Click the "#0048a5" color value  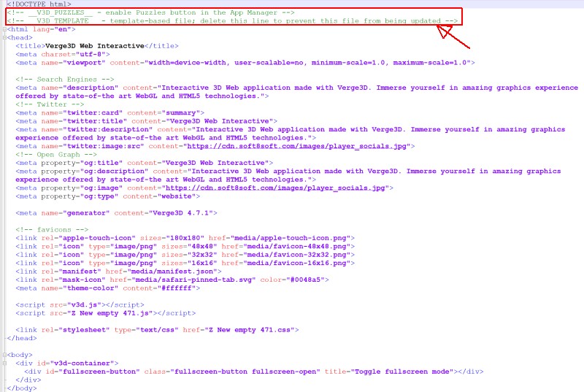305,280
